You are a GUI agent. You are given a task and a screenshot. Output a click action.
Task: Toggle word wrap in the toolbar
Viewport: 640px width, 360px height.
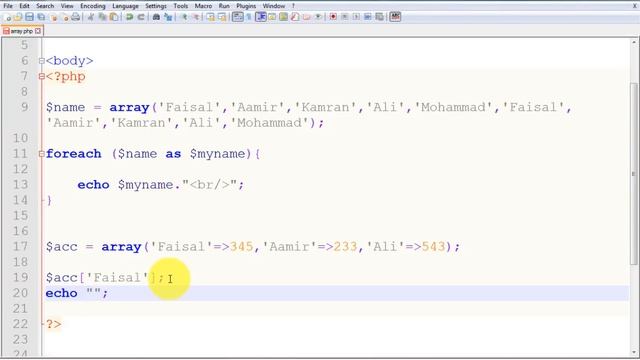click(x=238, y=17)
